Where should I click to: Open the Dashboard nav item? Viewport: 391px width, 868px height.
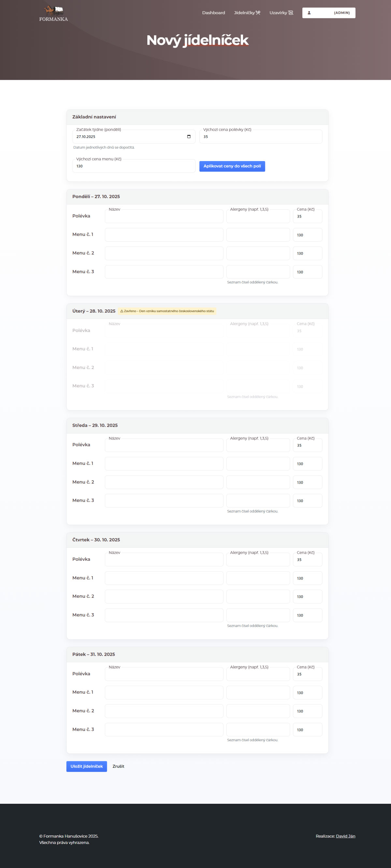(x=213, y=13)
